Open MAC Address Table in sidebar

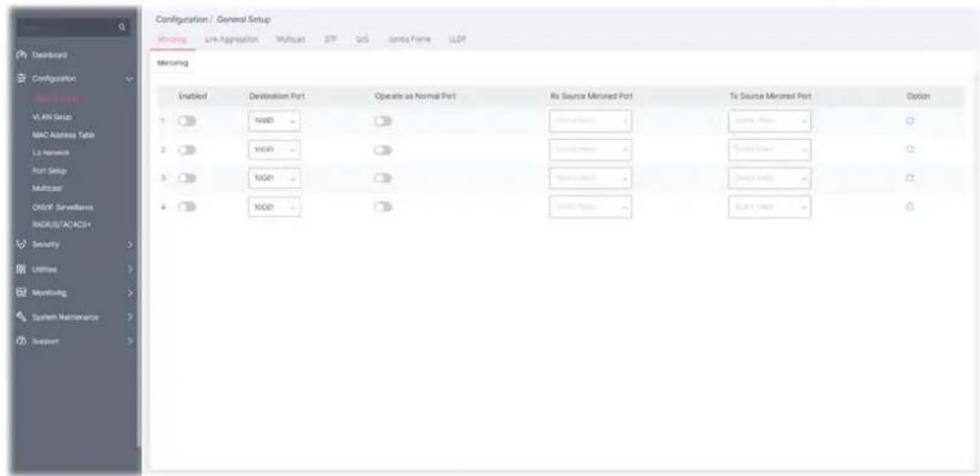(64, 134)
